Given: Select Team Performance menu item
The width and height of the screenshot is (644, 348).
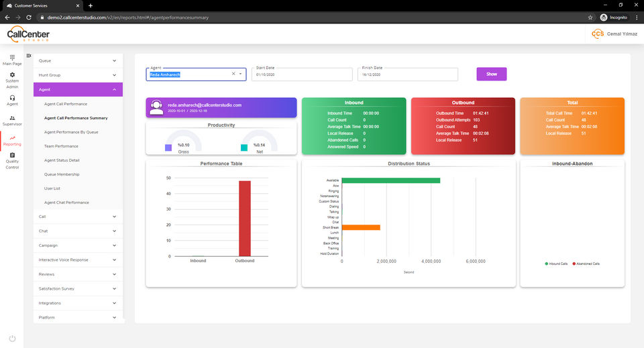Looking at the screenshot, I should (61, 146).
